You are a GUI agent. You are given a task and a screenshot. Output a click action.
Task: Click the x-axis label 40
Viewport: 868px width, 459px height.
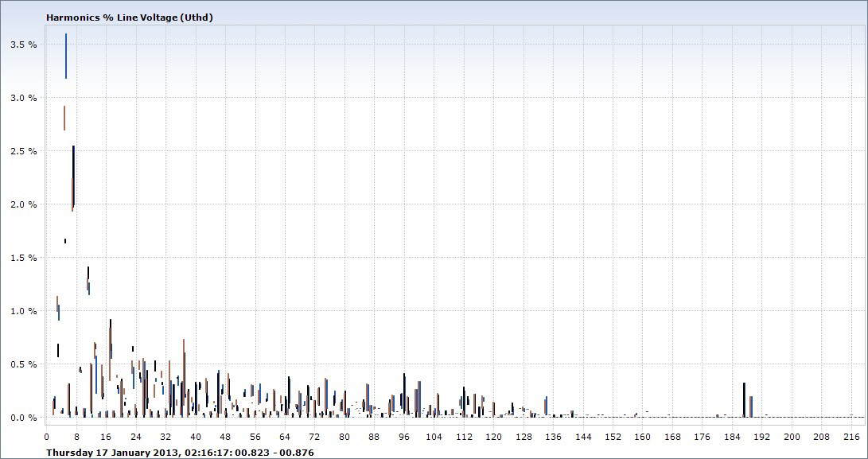tap(196, 437)
